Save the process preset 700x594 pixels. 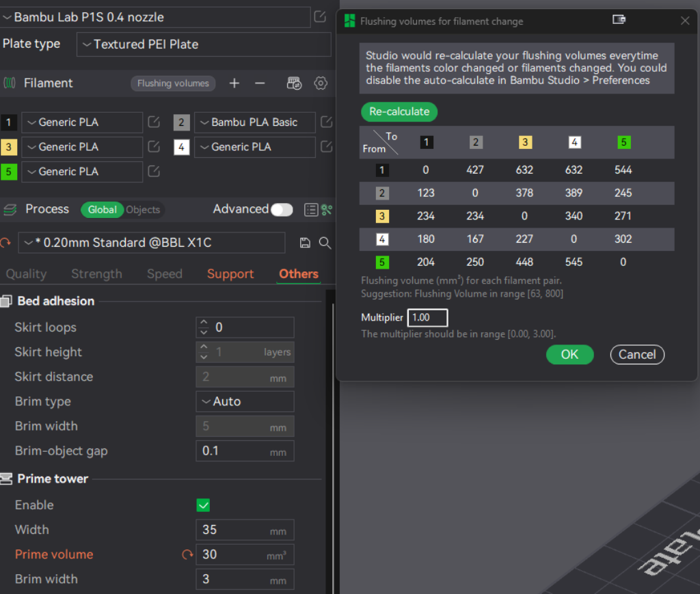305,243
